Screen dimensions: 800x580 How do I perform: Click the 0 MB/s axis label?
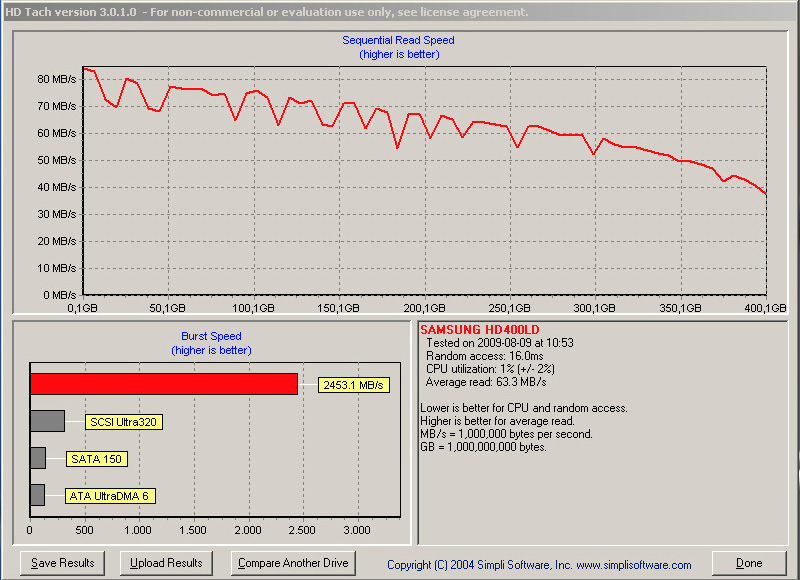(59, 295)
